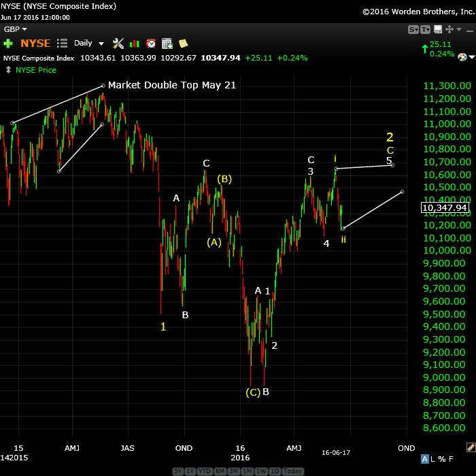Screen dimensions: 476x476
Task: Switch to the 5Y time range tab
Action: [178, 471]
